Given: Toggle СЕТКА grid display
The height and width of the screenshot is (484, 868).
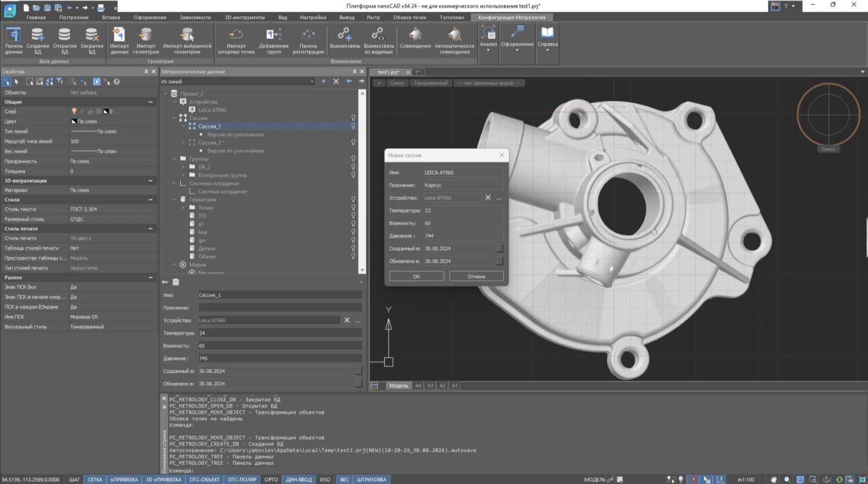Looking at the screenshot, I should click(95, 480).
